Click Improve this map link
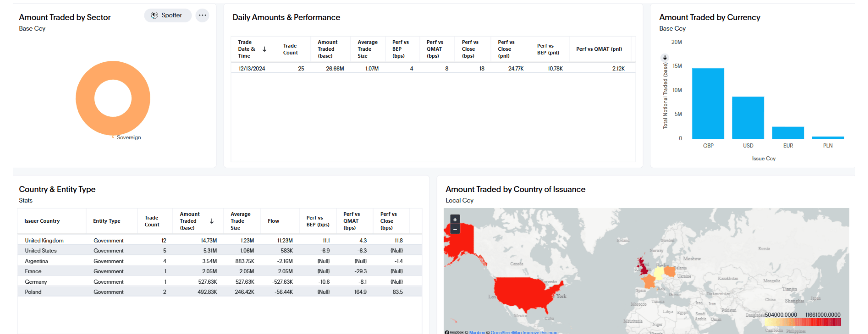The image size is (868, 334). [x=540, y=332]
